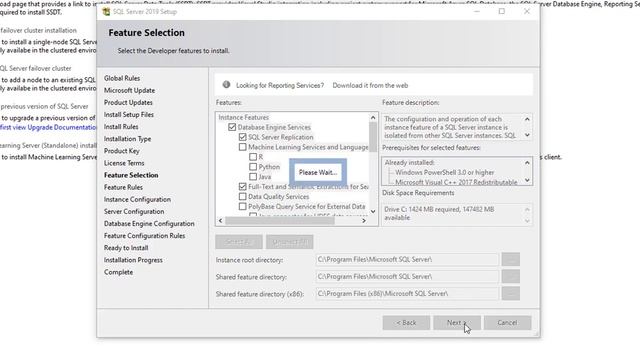Click the Shared feature directory field
640x360 pixels.
tap(407, 277)
